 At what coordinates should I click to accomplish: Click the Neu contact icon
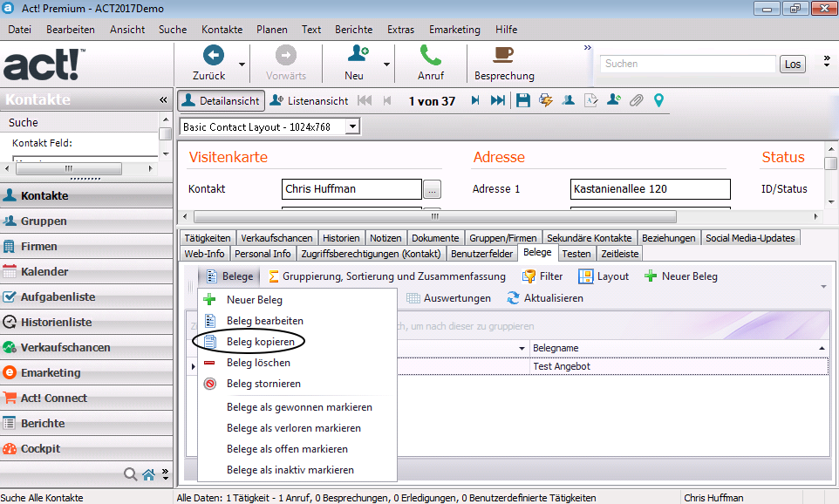(358, 54)
